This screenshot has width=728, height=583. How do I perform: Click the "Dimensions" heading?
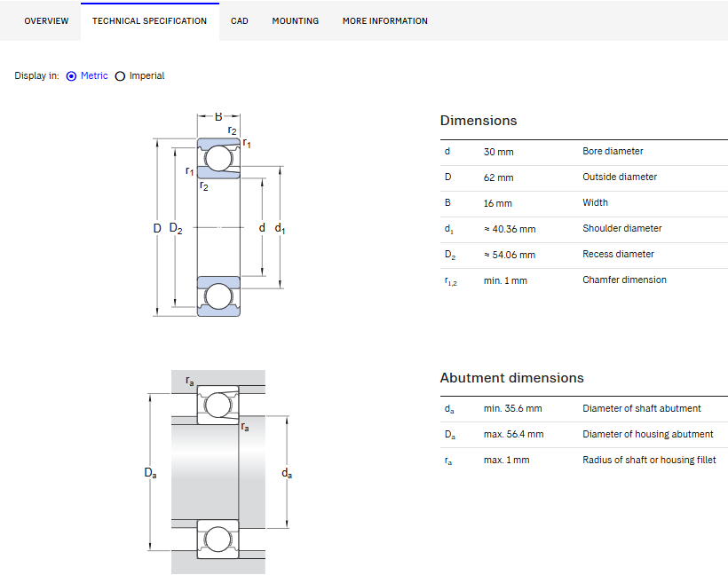coord(479,121)
